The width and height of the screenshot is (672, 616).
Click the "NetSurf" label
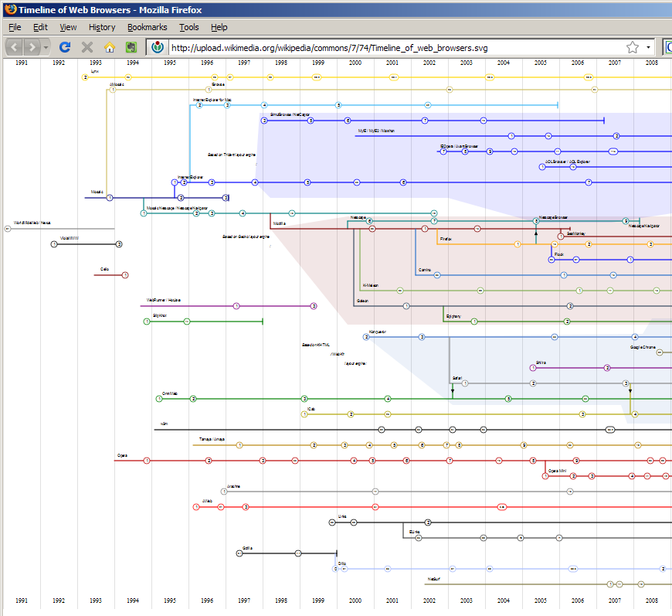(x=434, y=578)
